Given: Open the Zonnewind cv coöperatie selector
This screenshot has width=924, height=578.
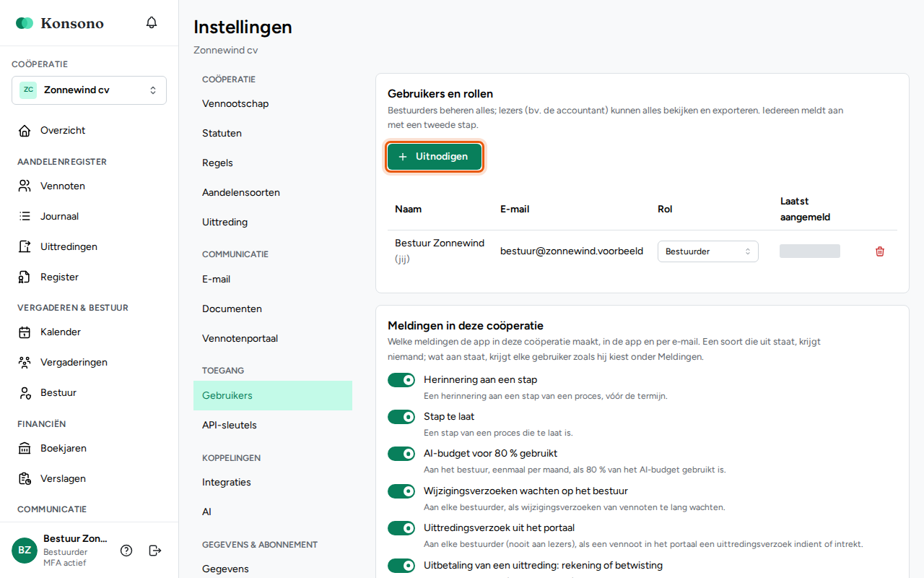Looking at the screenshot, I should coord(89,90).
